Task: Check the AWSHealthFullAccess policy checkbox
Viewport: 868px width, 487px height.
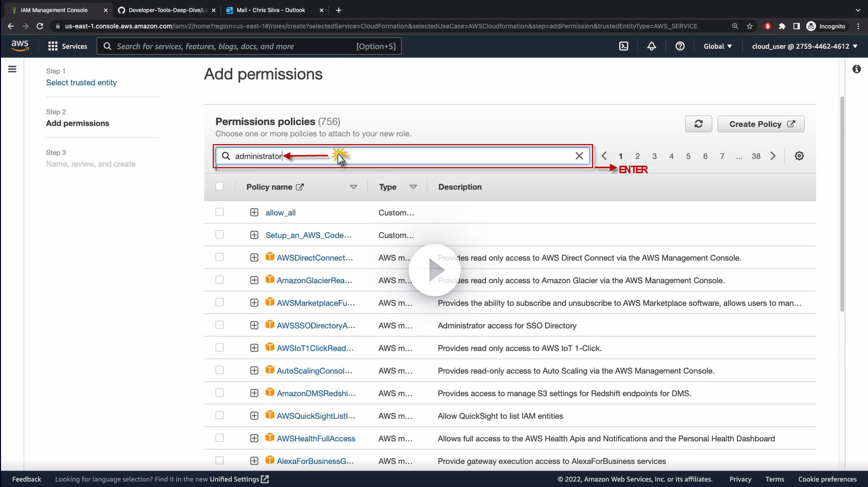Action: coord(219,438)
